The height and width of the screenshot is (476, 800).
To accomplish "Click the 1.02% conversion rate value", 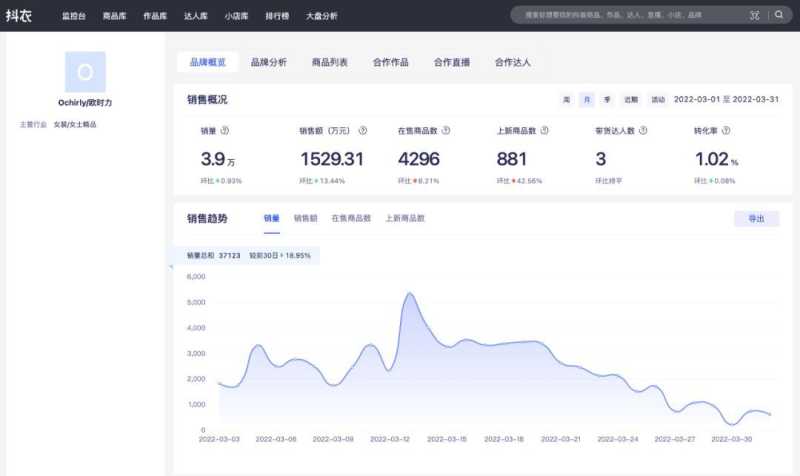I will point(717,159).
